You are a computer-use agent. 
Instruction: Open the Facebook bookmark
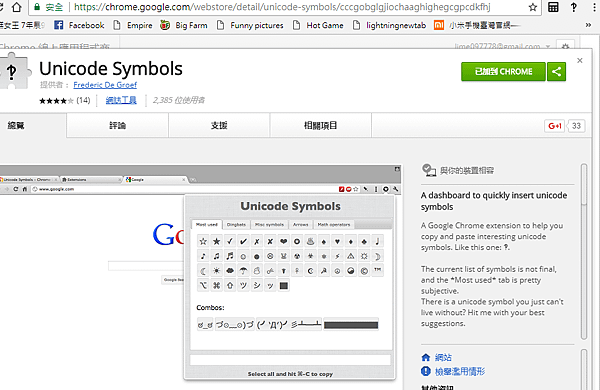[79, 25]
